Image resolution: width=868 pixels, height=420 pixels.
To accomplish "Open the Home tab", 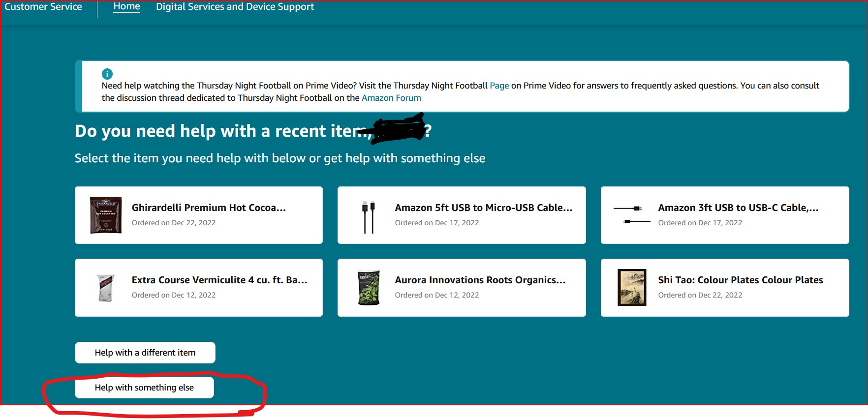I will (126, 7).
